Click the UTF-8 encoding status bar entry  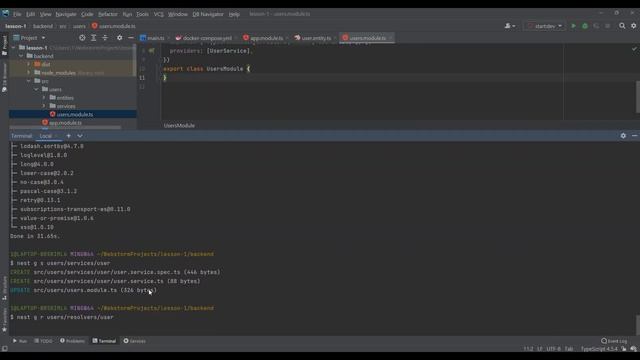(x=553, y=349)
